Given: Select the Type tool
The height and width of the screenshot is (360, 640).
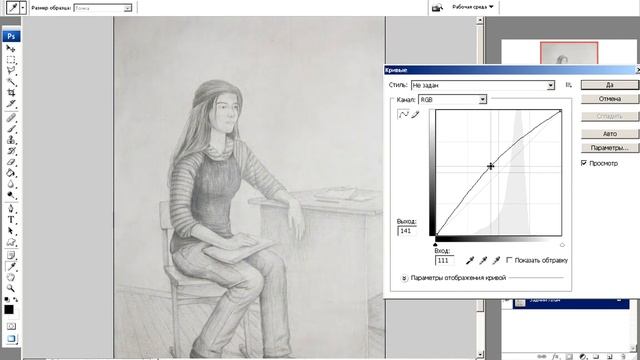Looking at the screenshot, I should [11, 220].
